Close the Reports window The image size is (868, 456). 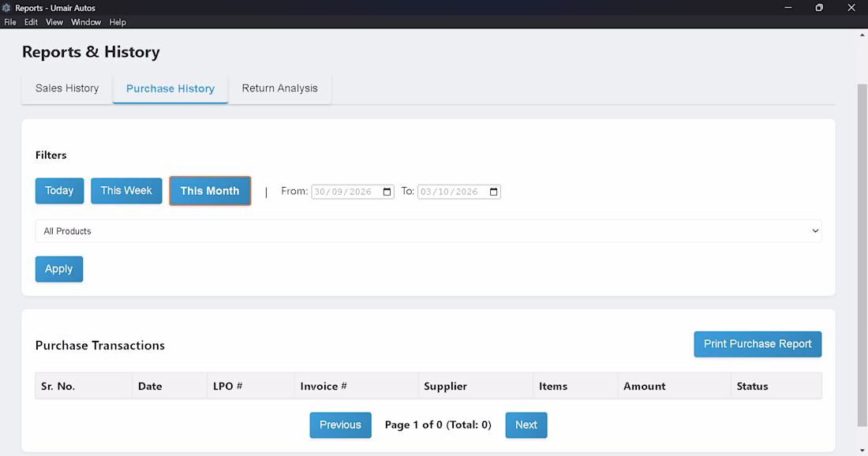851,8
